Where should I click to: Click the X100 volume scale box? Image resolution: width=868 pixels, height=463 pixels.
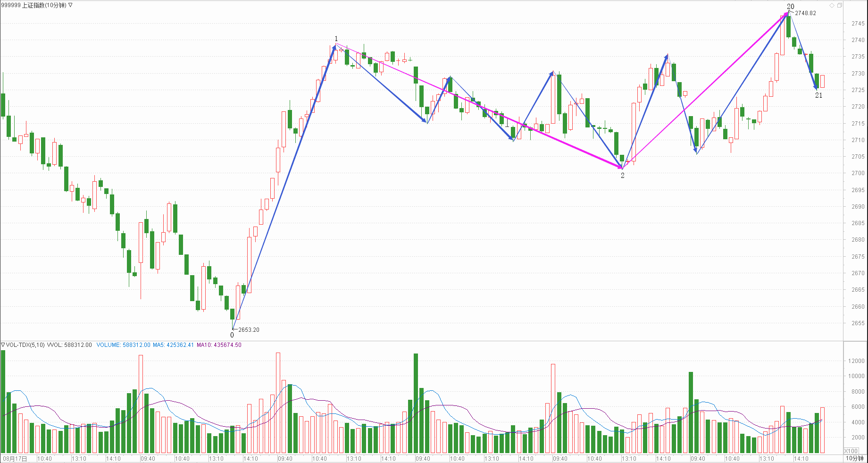[851, 451]
